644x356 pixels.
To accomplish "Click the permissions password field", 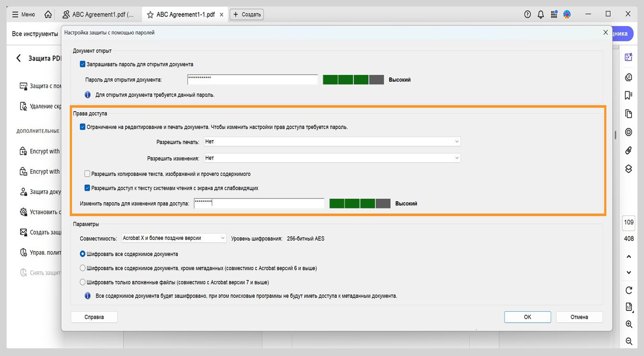I will tap(259, 203).
